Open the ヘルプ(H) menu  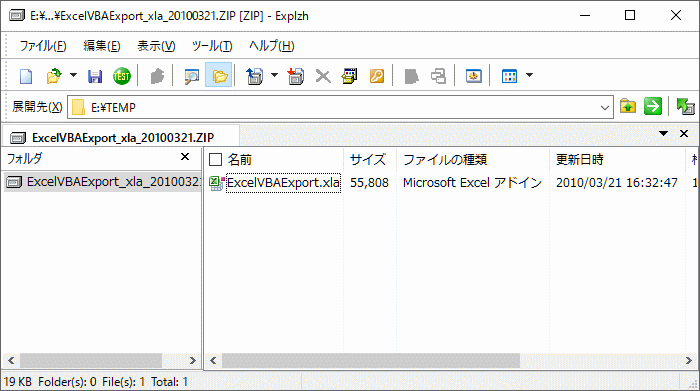(271, 46)
